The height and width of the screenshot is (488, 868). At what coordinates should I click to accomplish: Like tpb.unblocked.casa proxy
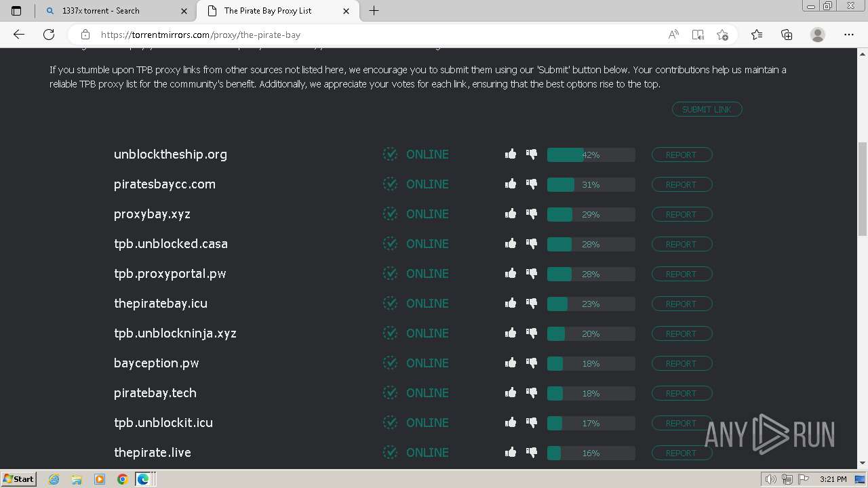coord(511,243)
